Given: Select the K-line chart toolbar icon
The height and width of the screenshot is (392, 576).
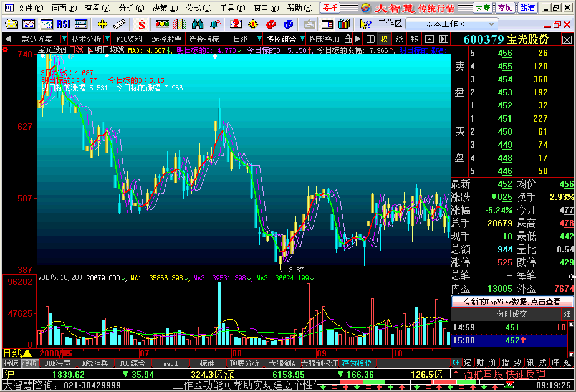Looking at the screenshot, I should tap(46, 24).
